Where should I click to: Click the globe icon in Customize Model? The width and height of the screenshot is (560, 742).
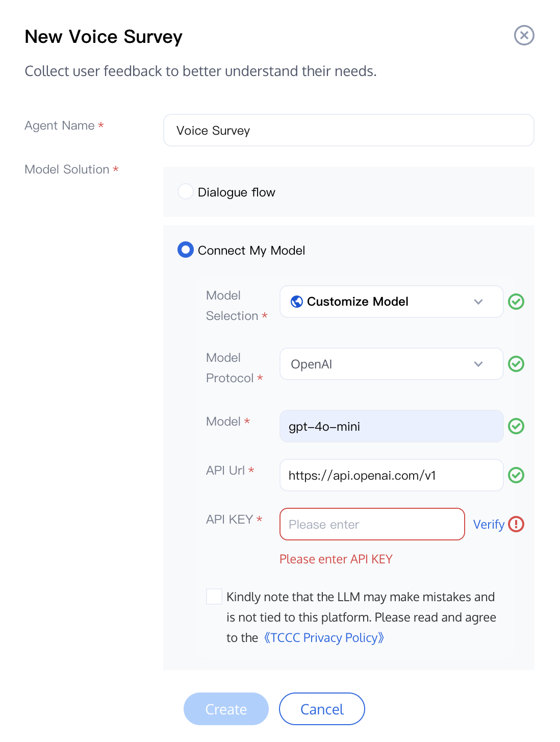pos(296,302)
